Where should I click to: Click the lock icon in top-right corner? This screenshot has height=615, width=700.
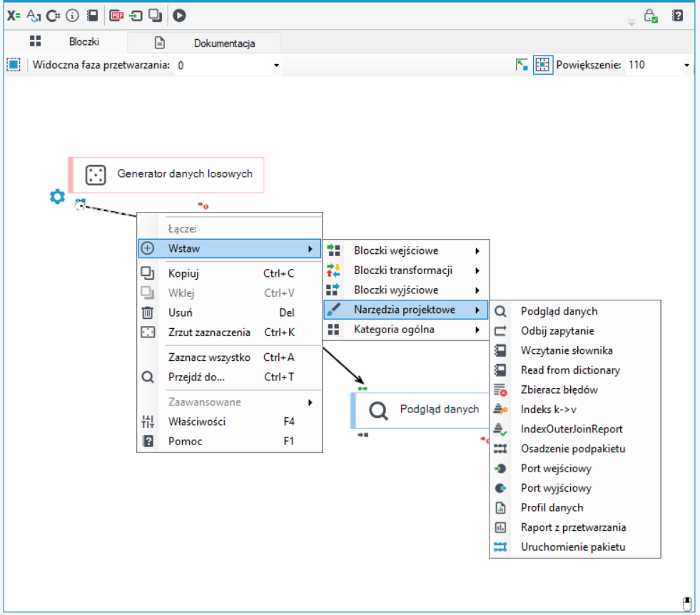click(651, 16)
